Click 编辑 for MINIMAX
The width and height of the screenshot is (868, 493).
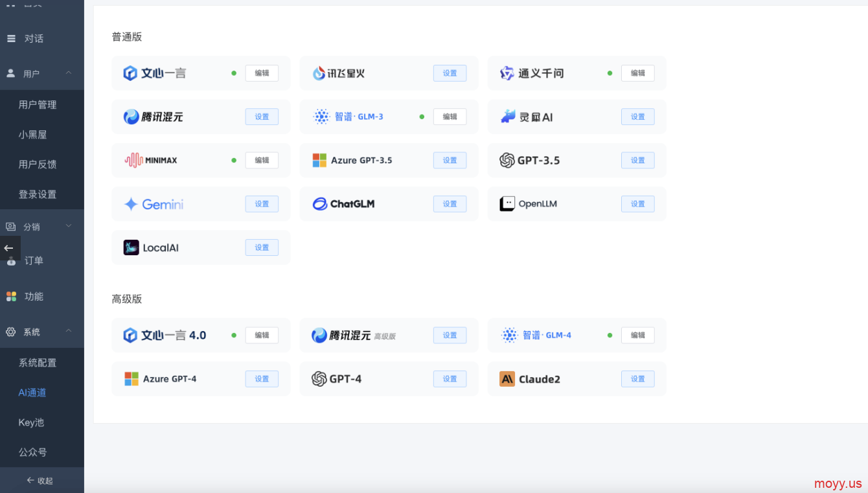click(x=262, y=160)
